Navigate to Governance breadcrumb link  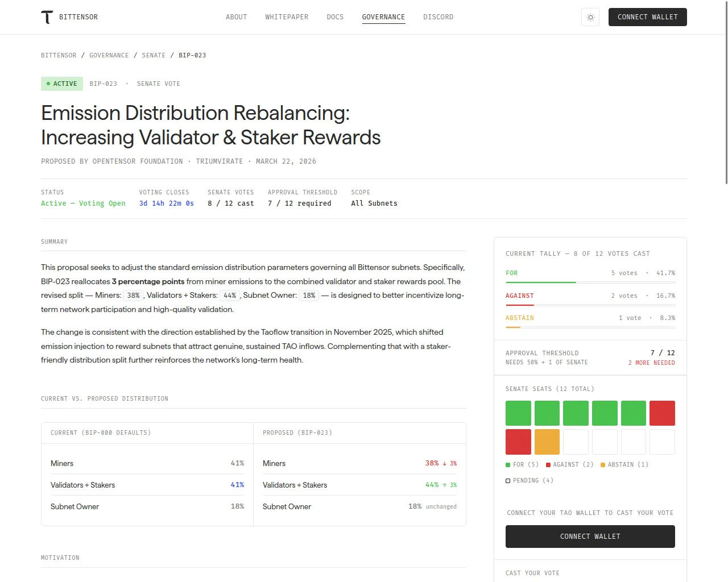pos(109,55)
